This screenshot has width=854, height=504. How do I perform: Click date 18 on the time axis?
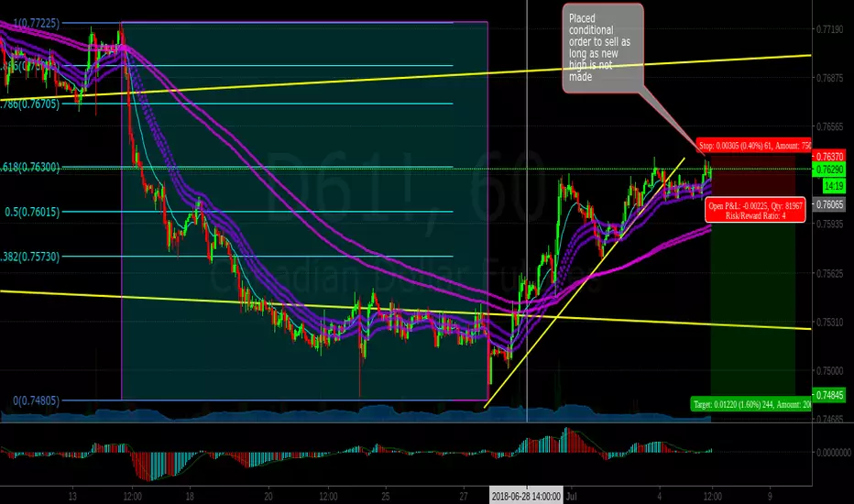[190, 497]
